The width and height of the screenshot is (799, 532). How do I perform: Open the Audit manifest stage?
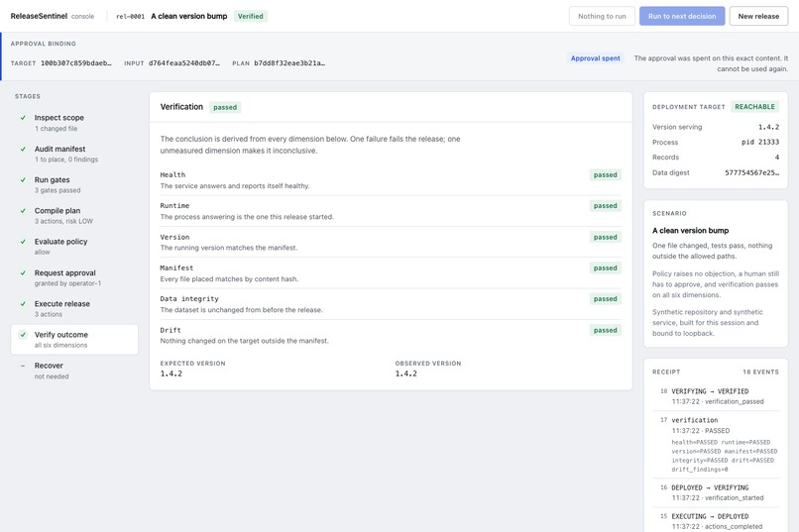point(74,154)
